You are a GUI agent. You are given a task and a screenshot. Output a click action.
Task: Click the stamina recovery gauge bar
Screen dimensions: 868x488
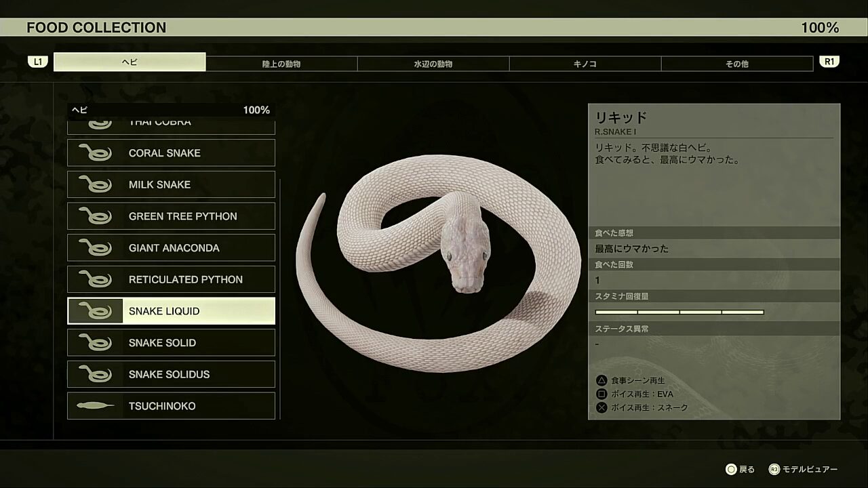[679, 312]
